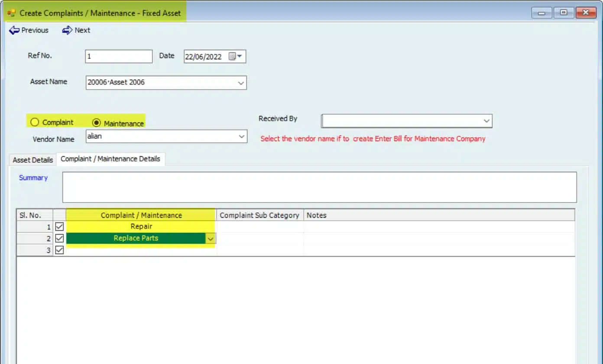Viewport: 603px width, 364px height.
Task: Toggle the checkbox in row 2
Action: tap(59, 238)
